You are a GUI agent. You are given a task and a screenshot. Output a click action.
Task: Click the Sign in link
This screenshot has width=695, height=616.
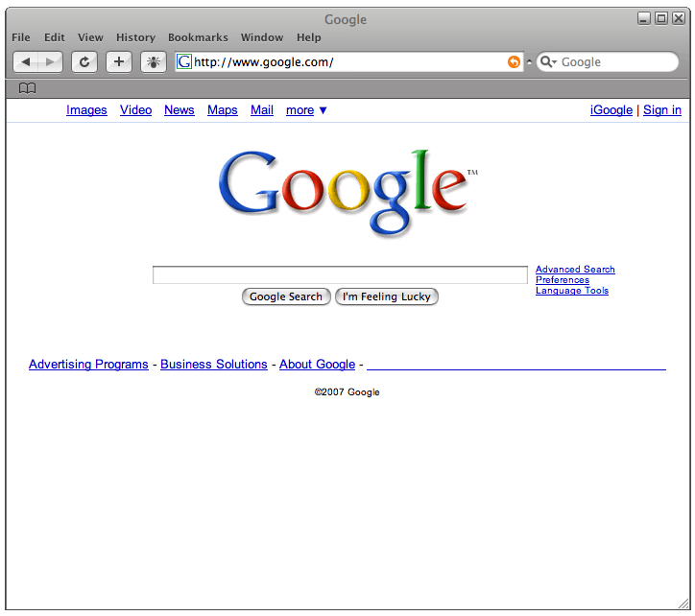tap(662, 110)
